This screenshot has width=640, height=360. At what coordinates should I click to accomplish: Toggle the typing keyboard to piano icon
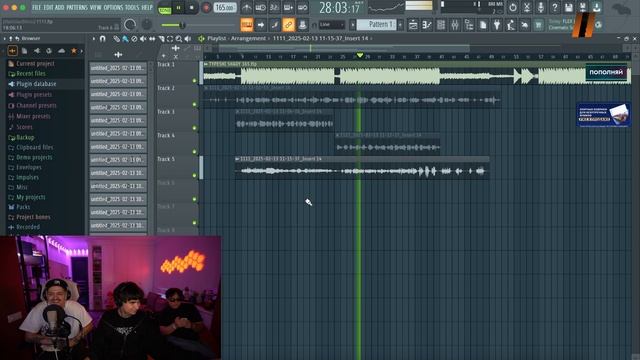(x=247, y=25)
